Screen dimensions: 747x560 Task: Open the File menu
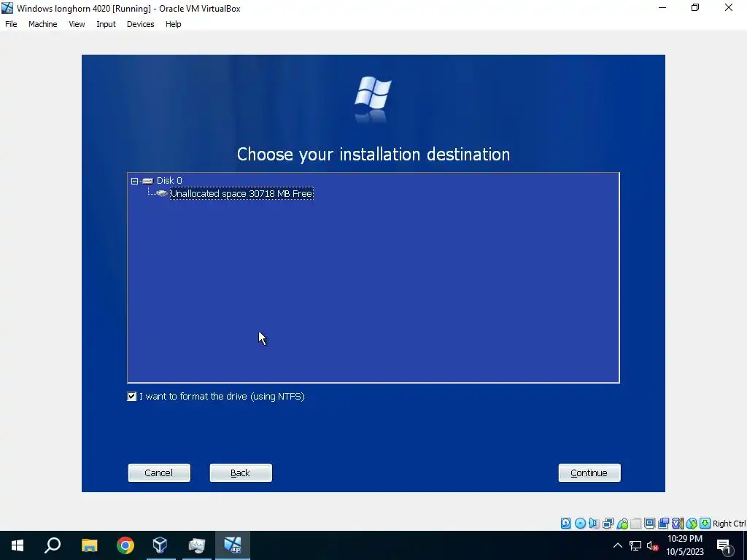click(x=11, y=24)
